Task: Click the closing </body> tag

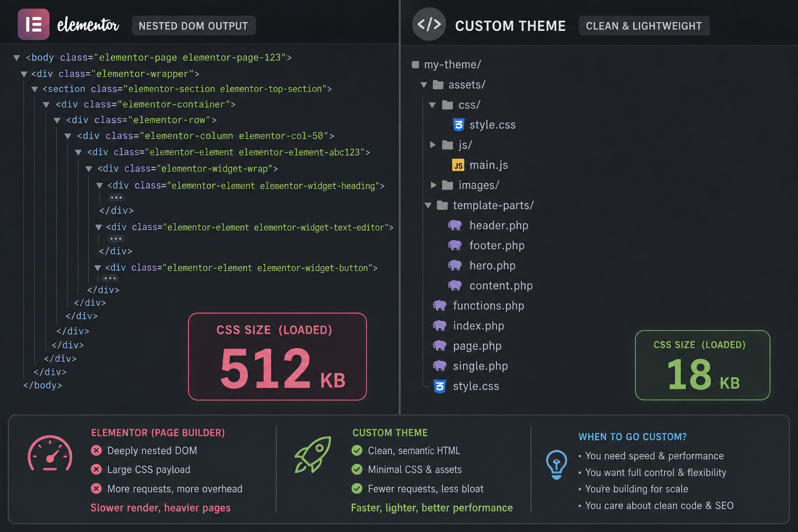Action: (43, 385)
